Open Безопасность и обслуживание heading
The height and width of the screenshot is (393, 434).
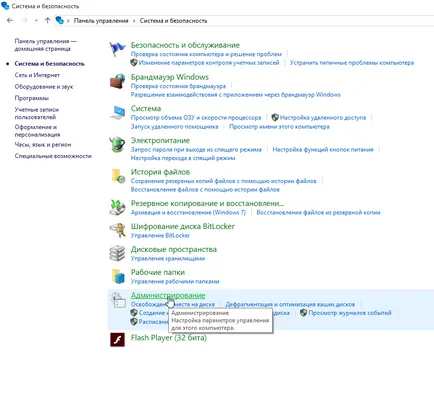[185, 45]
